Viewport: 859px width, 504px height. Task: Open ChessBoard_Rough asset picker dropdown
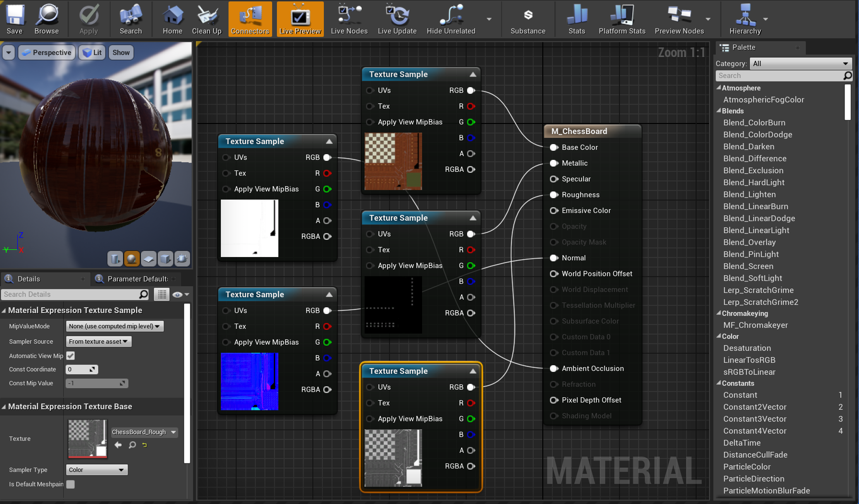click(144, 432)
